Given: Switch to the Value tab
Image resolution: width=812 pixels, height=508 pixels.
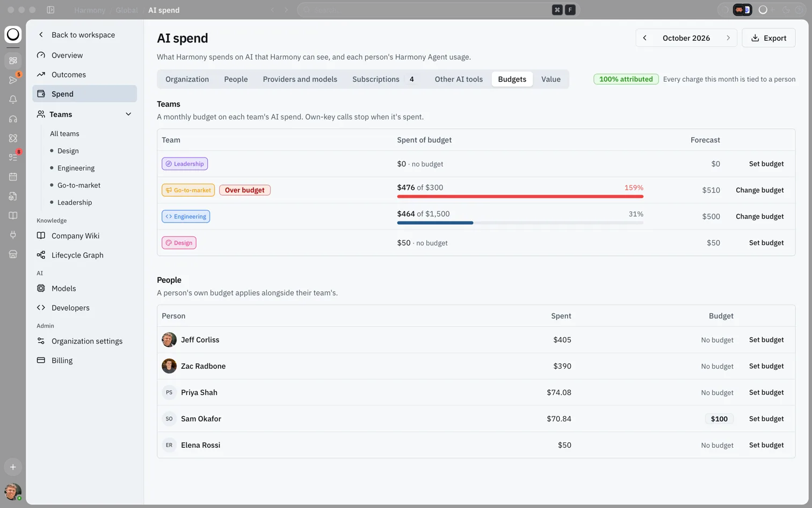Looking at the screenshot, I should coord(551,79).
